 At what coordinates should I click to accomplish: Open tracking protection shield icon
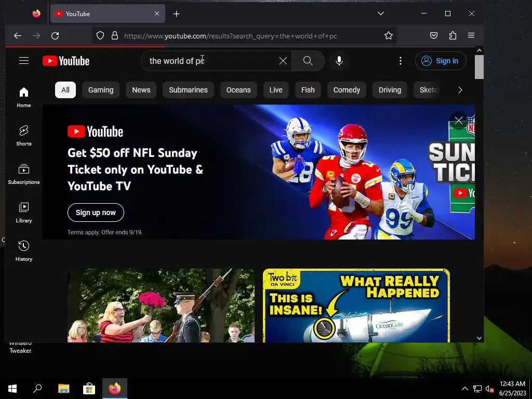pyautogui.click(x=100, y=36)
